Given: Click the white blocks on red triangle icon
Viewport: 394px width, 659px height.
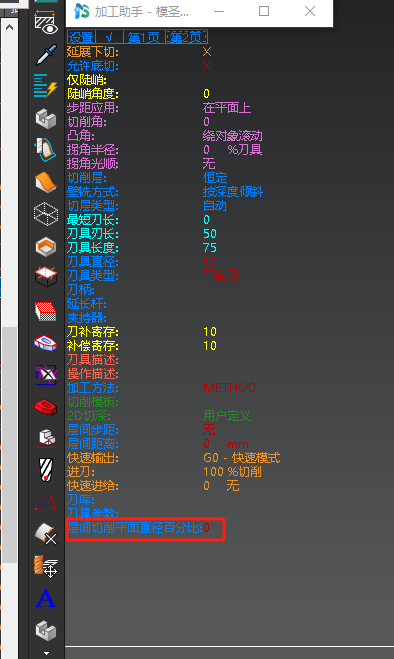Looking at the screenshot, I should [x=45, y=438].
